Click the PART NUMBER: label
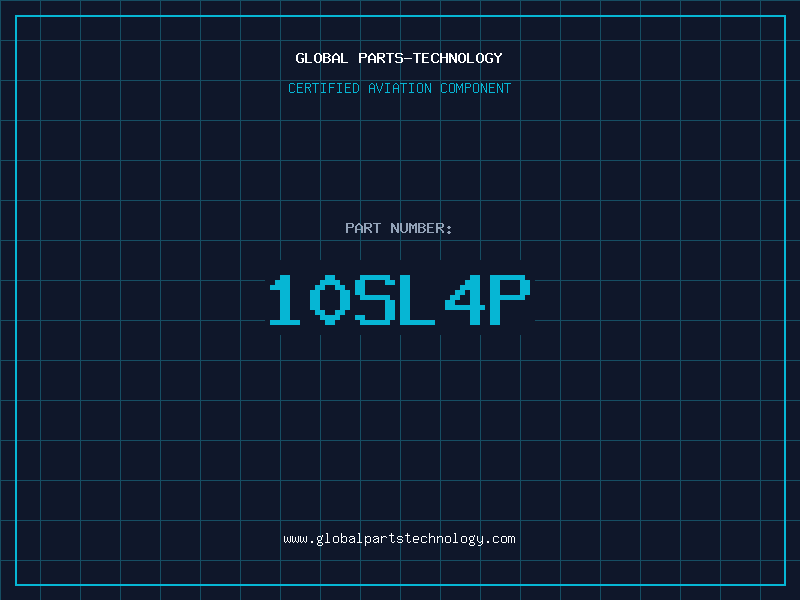This screenshot has height=600, width=800. 398,228
